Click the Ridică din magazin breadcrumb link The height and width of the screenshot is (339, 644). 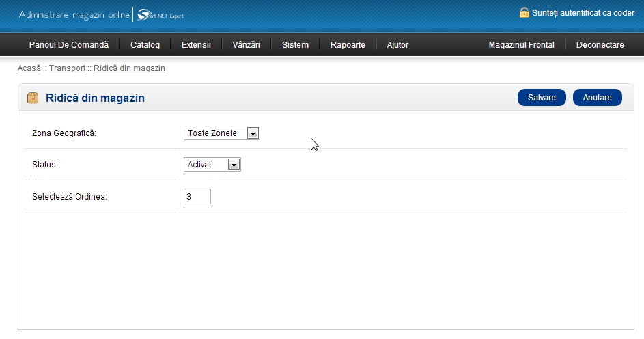pos(129,68)
